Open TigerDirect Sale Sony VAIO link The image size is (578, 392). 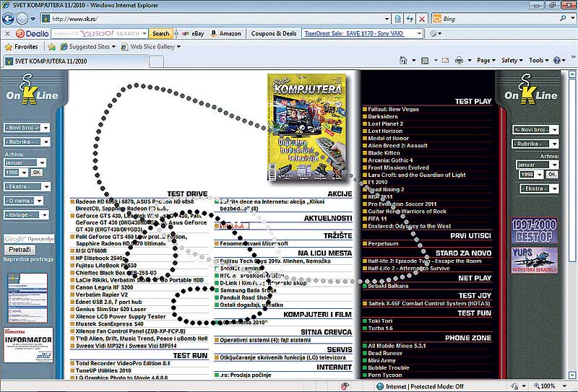[x=354, y=33]
